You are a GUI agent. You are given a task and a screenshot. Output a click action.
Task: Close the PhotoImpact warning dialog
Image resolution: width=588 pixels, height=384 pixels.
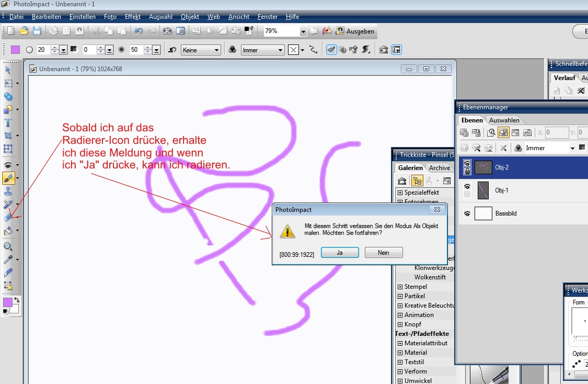pos(437,210)
